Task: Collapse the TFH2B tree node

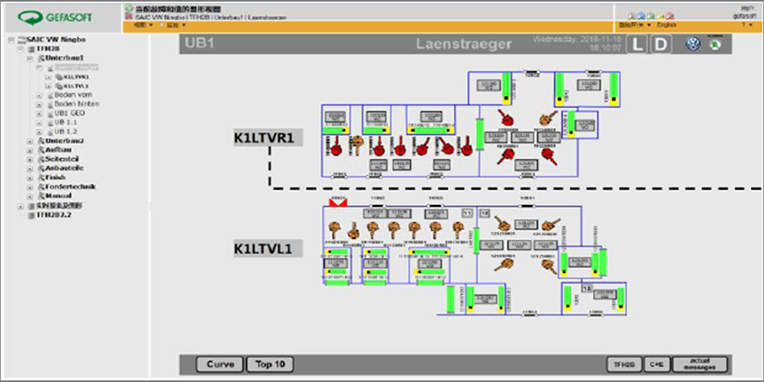Action: tap(20, 49)
